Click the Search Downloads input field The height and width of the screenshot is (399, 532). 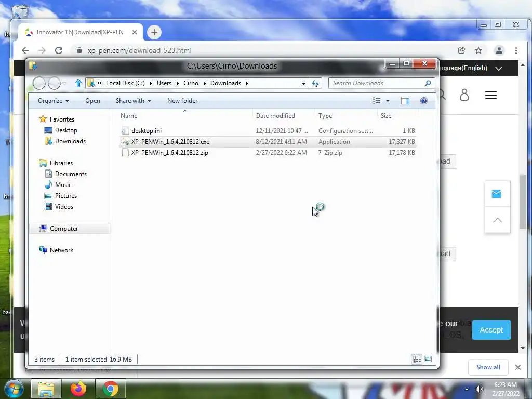click(x=377, y=83)
